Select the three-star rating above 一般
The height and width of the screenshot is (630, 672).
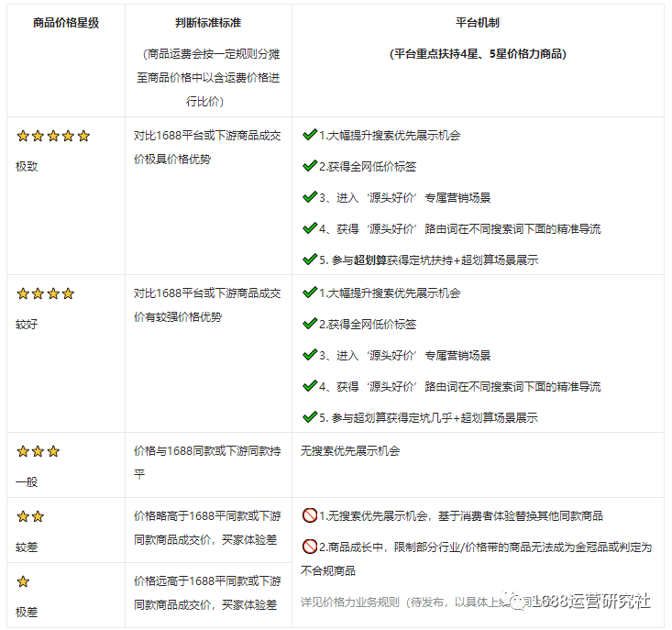(x=38, y=451)
